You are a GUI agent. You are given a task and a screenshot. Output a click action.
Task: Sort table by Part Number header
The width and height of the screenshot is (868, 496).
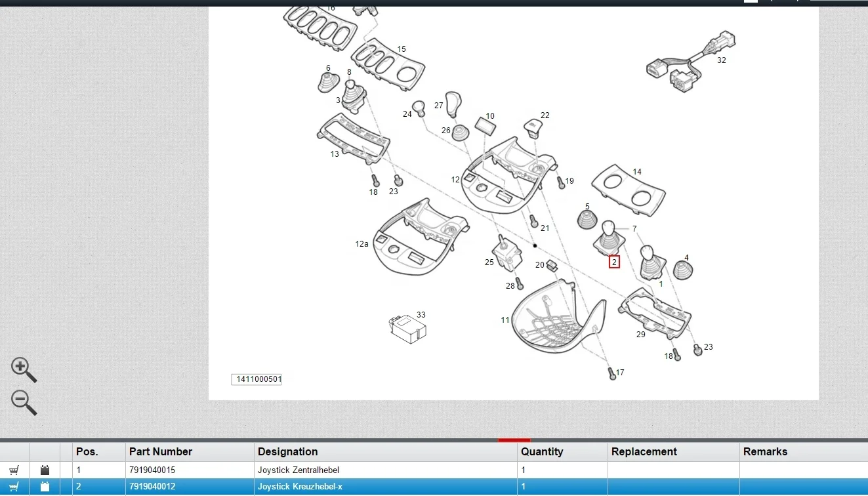point(161,451)
